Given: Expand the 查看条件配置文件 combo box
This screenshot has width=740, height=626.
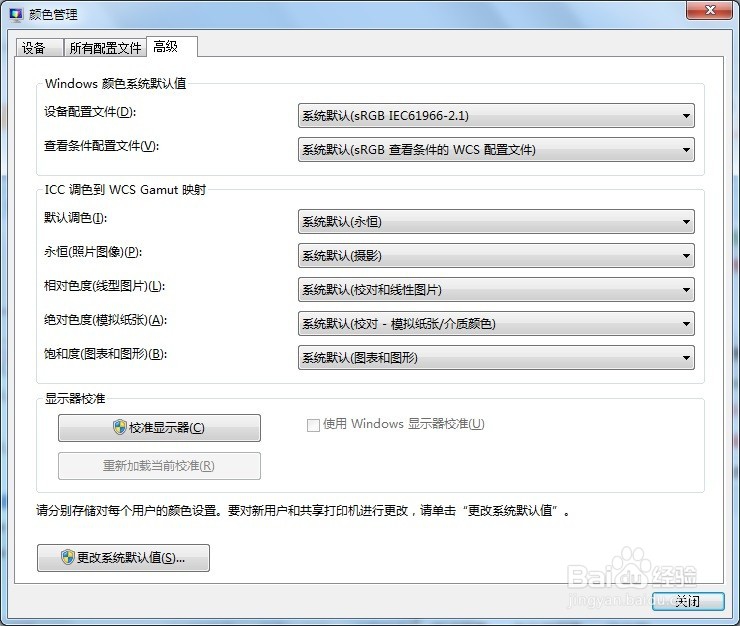Looking at the screenshot, I should click(496, 150).
